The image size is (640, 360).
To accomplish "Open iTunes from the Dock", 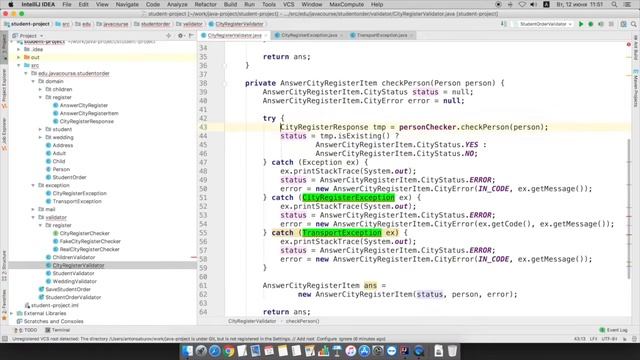I will (351, 351).
